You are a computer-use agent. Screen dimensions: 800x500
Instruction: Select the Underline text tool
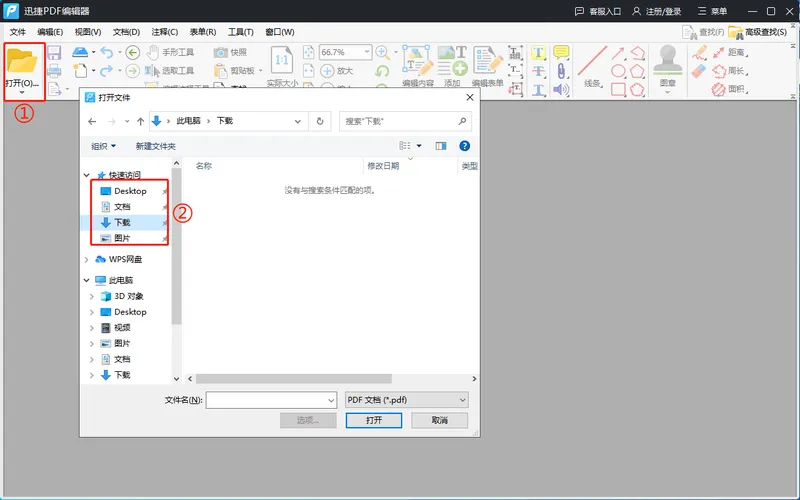tap(538, 90)
